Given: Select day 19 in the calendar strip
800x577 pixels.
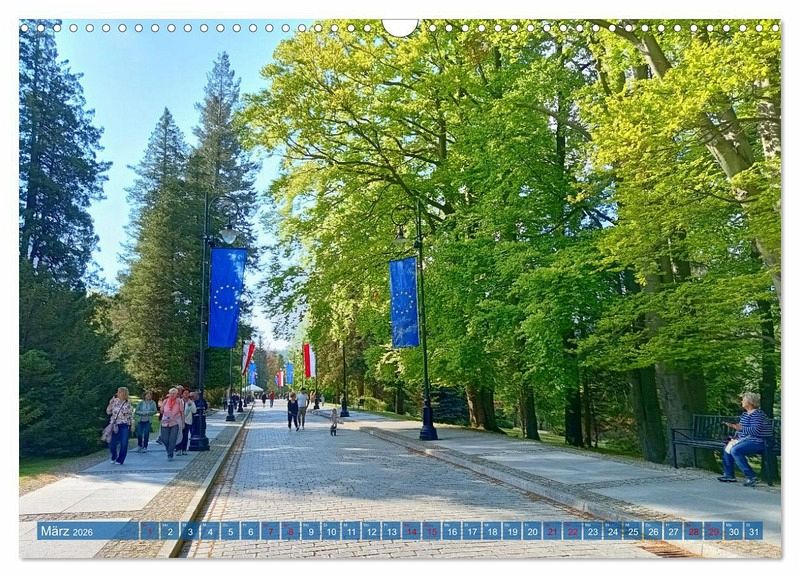Looking at the screenshot, I should 512,531.
